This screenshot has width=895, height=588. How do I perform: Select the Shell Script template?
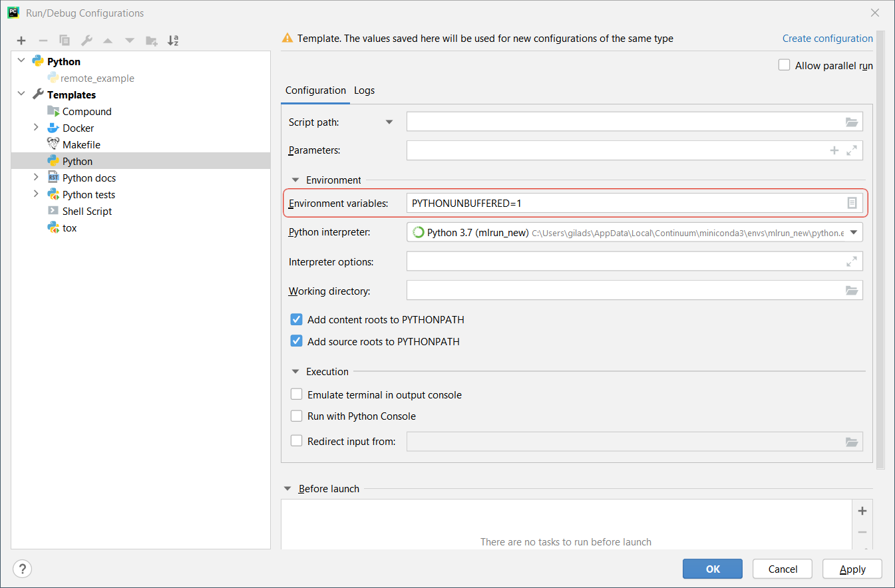(87, 211)
